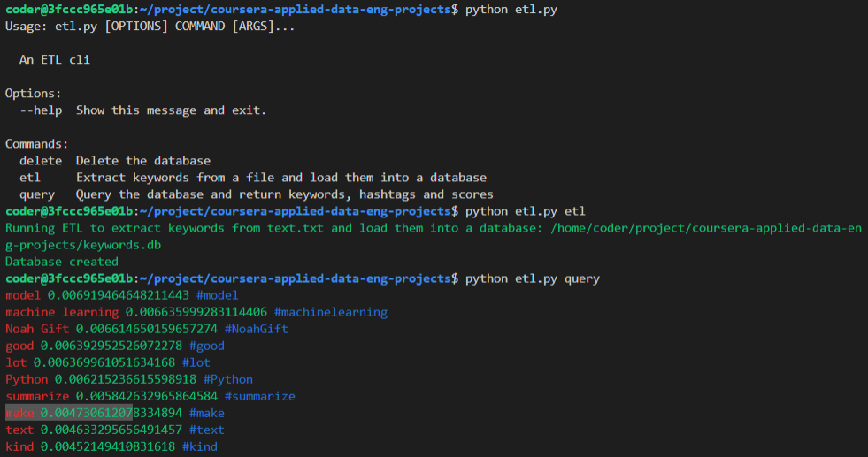Image resolution: width=868 pixels, height=457 pixels.
Task: Click the red 'Noah Gift' keyword
Action: 37,329
